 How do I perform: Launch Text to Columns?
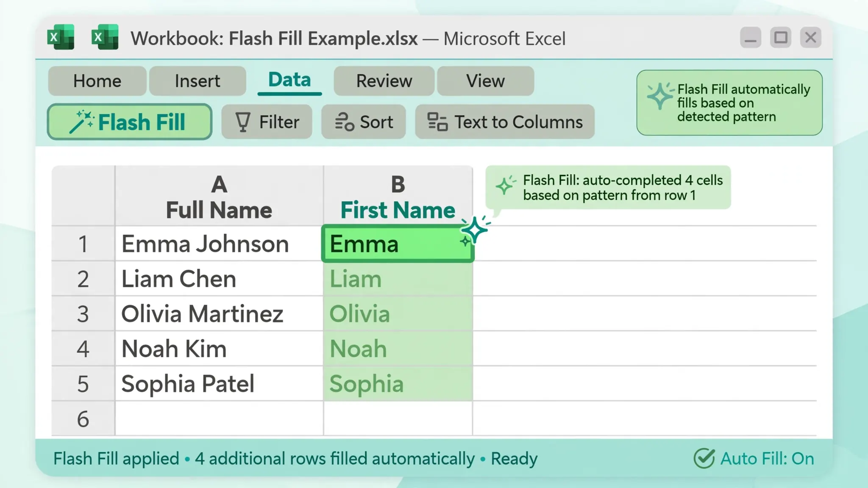pyautogui.click(x=505, y=122)
